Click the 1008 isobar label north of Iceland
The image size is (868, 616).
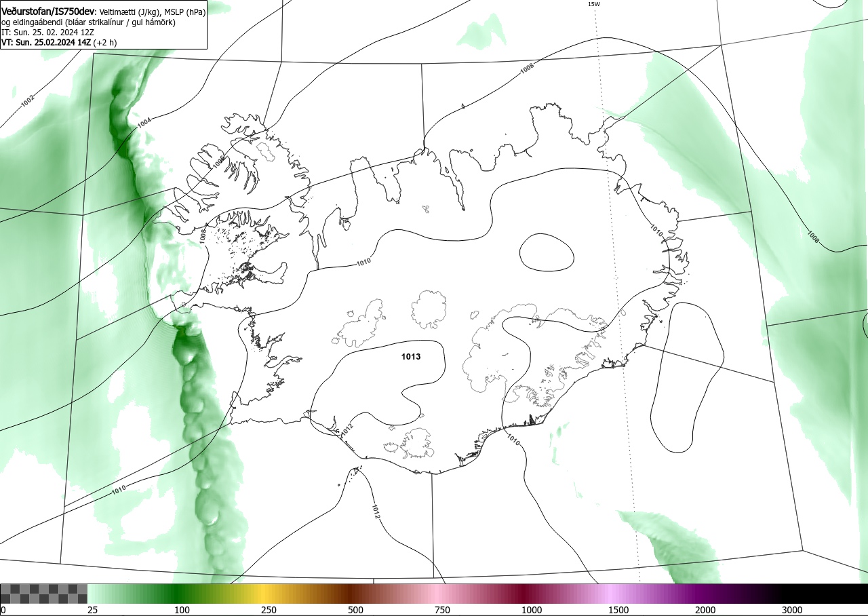(x=527, y=67)
